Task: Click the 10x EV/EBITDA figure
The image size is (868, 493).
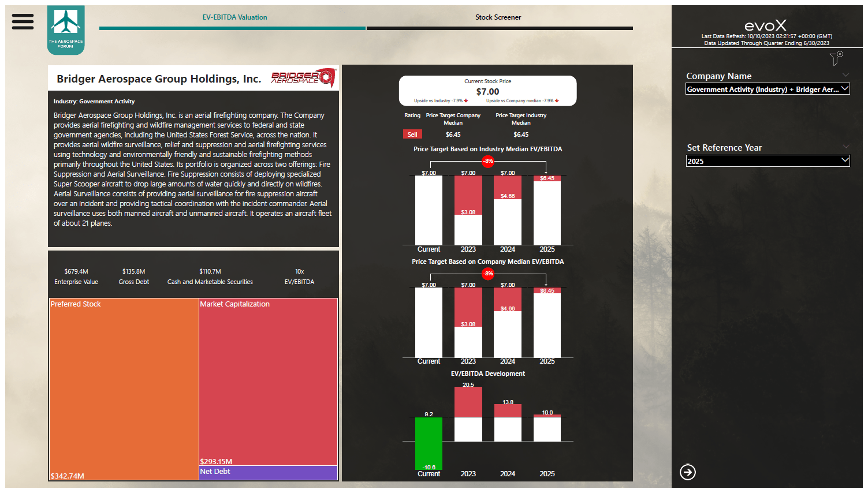Action: pyautogui.click(x=299, y=271)
